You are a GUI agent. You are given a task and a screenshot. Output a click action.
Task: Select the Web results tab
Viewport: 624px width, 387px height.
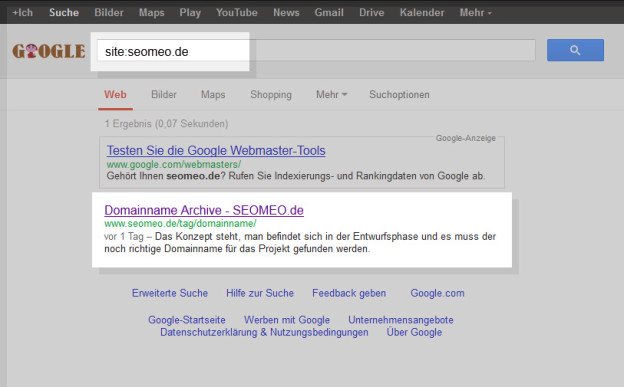[115, 95]
